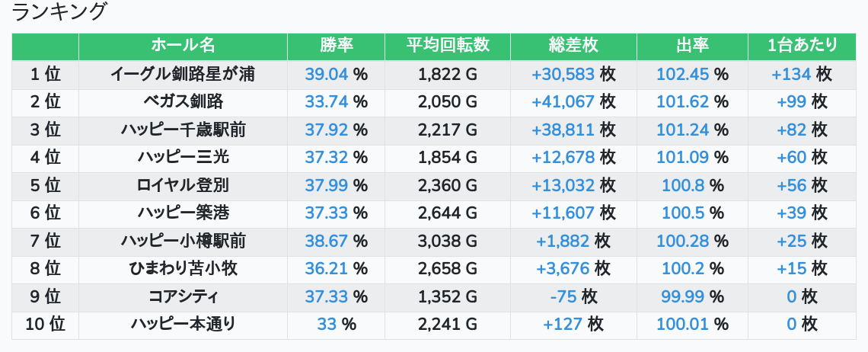Click the 勝率 column header
Viewport: 868px width, 352px height.
[x=336, y=46]
